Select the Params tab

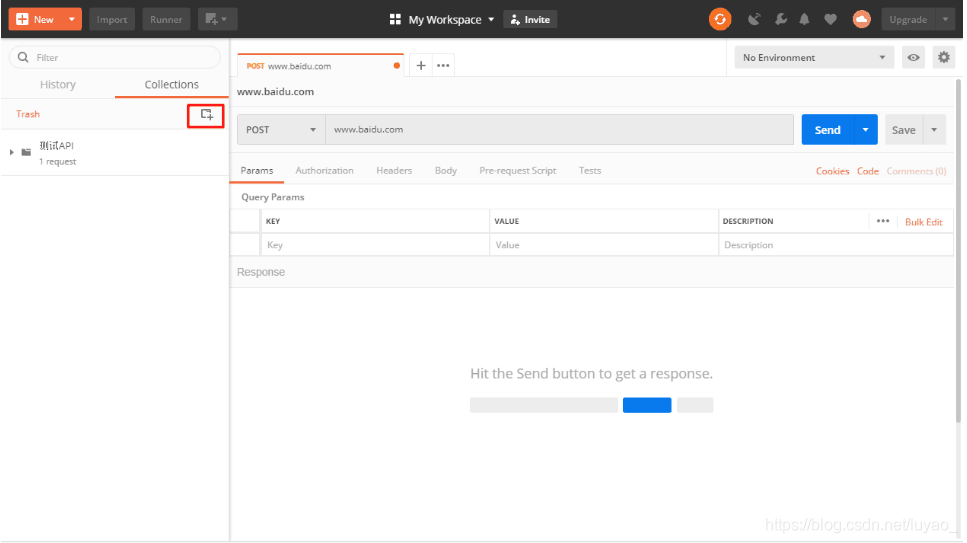pyautogui.click(x=257, y=171)
